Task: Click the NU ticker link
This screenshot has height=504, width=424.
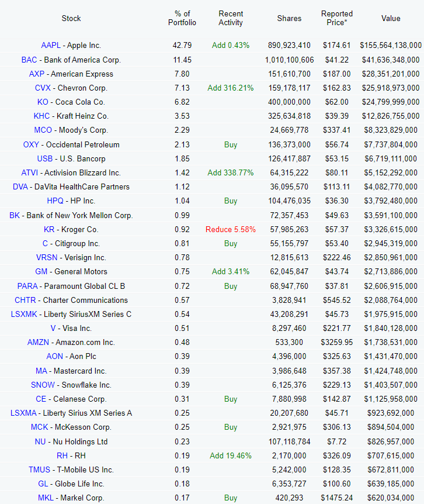Action: [x=40, y=441]
